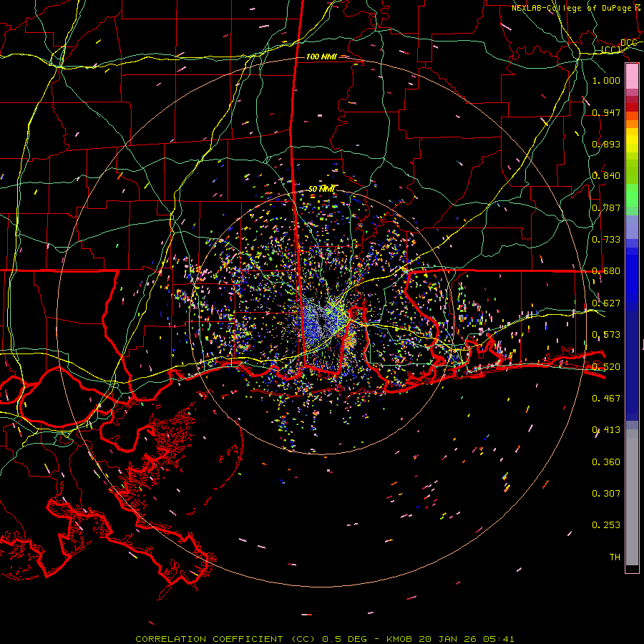Click the "KMOB" station ID in the caption
644x644 pixels.
399,639
